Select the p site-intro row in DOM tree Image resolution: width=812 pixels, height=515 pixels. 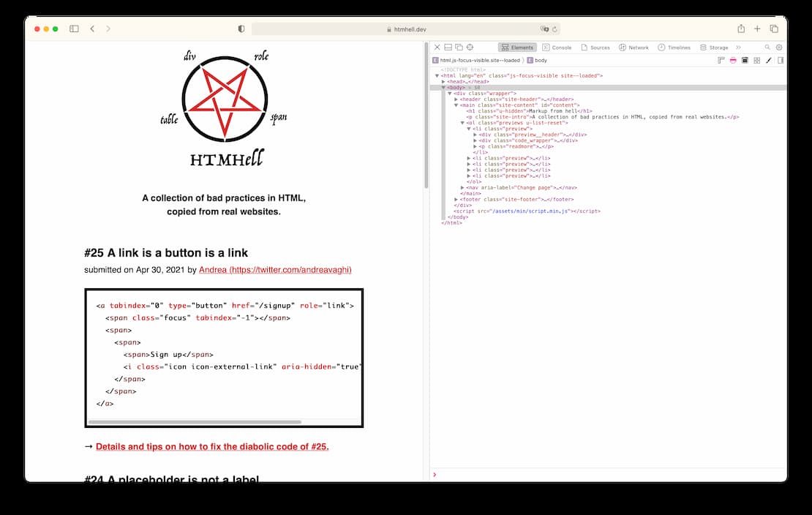(602, 117)
